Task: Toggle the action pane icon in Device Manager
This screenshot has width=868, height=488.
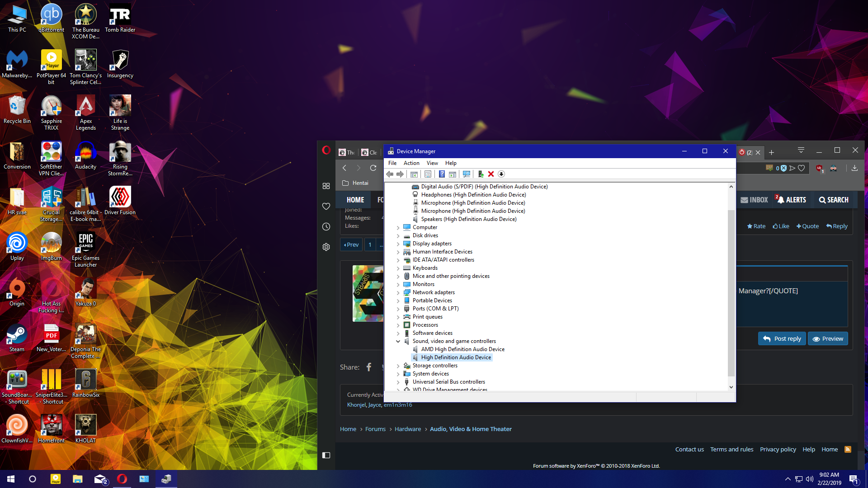Action: [453, 174]
